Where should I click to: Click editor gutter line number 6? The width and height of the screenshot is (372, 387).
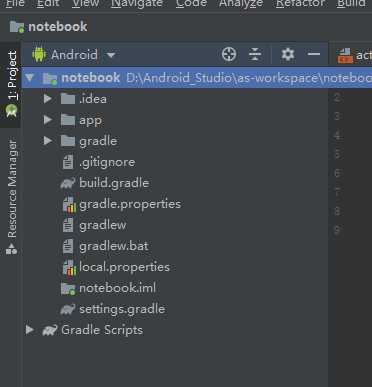pyautogui.click(x=337, y=173)
